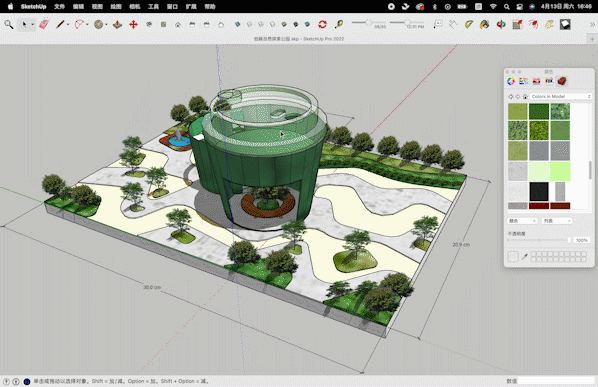This screenshot has height=387, width=598.
Task: Click the back arrow in color panel
Action: click(511, 97)
